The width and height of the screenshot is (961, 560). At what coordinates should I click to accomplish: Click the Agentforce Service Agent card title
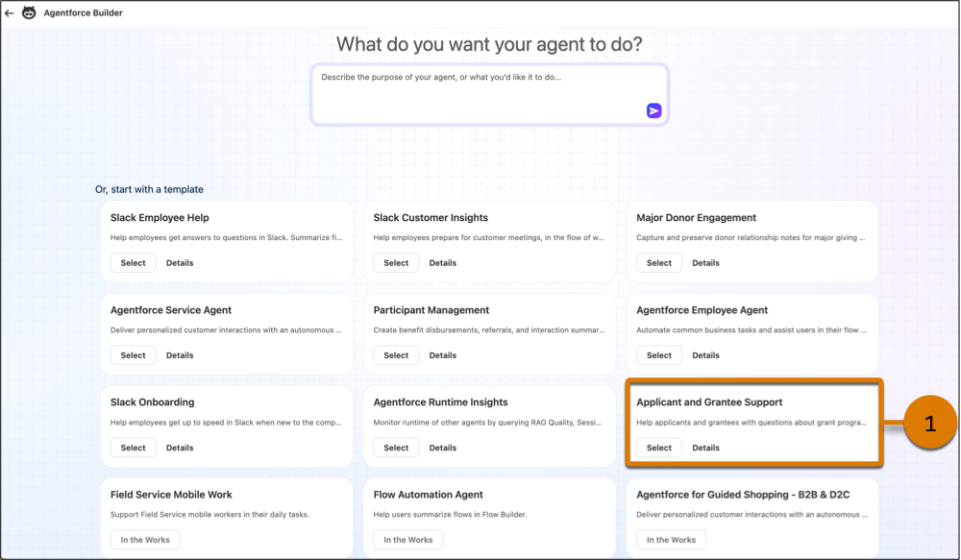171,310
